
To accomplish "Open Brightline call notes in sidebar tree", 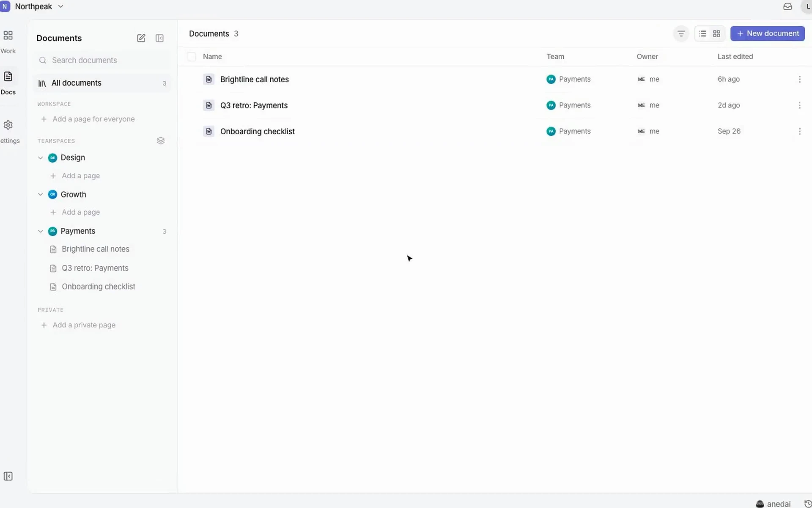I will [96, 249].
